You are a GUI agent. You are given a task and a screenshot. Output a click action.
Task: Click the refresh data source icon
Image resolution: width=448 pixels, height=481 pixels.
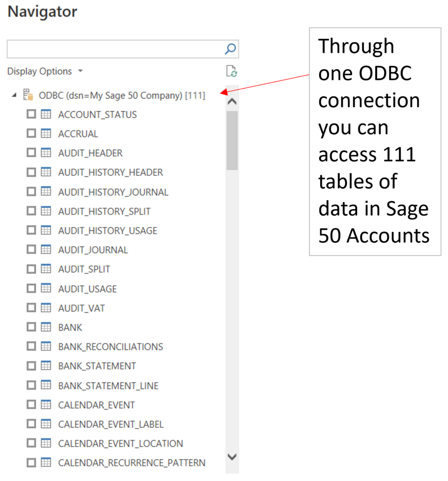pos(233,71)
